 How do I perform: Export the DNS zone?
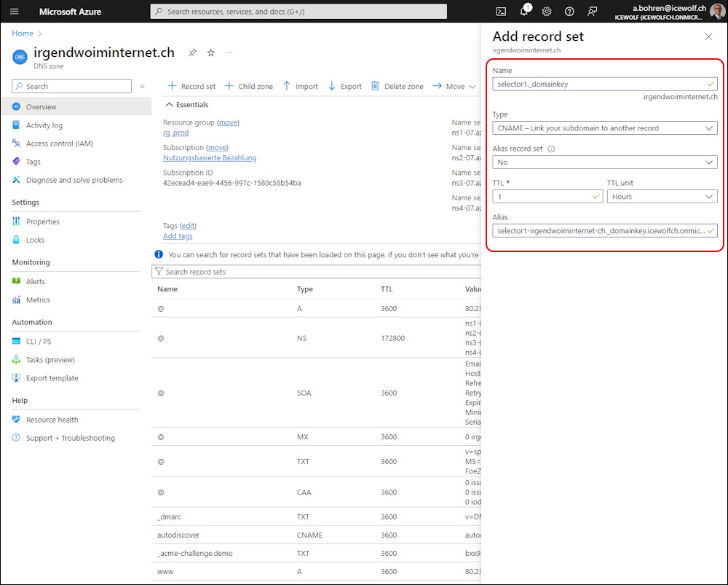344,87
